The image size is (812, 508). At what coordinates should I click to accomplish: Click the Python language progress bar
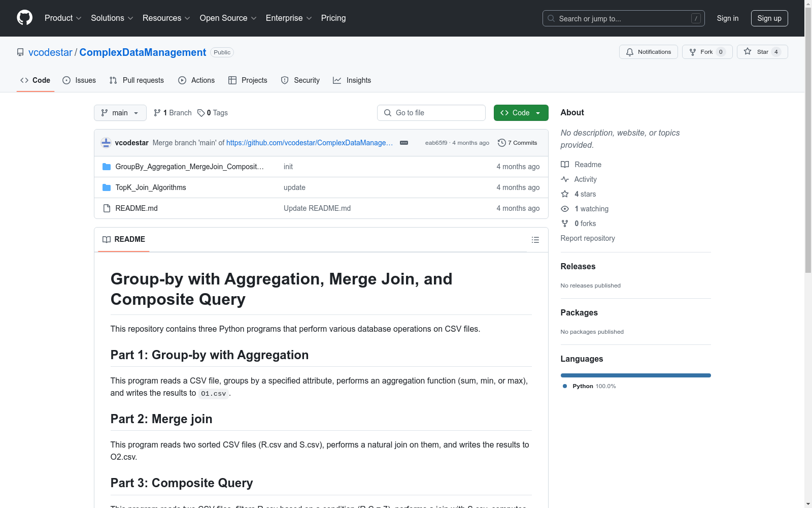point(635,375)
